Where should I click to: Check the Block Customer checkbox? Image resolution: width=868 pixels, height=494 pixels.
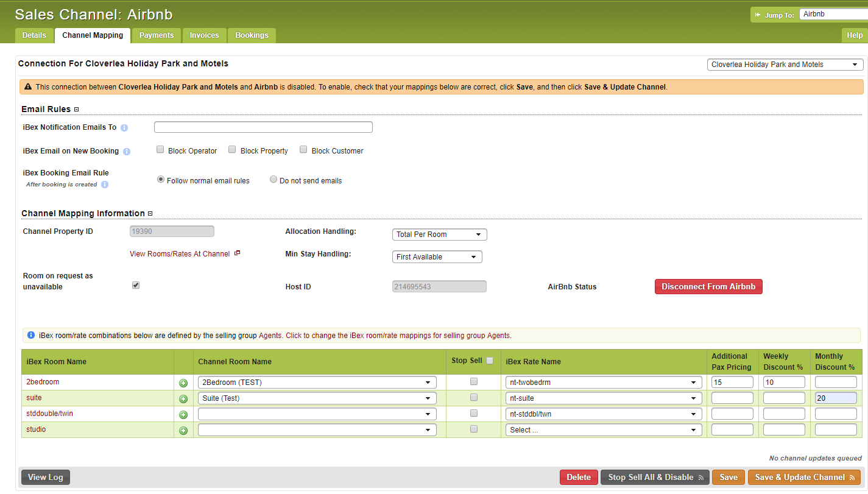303,149
